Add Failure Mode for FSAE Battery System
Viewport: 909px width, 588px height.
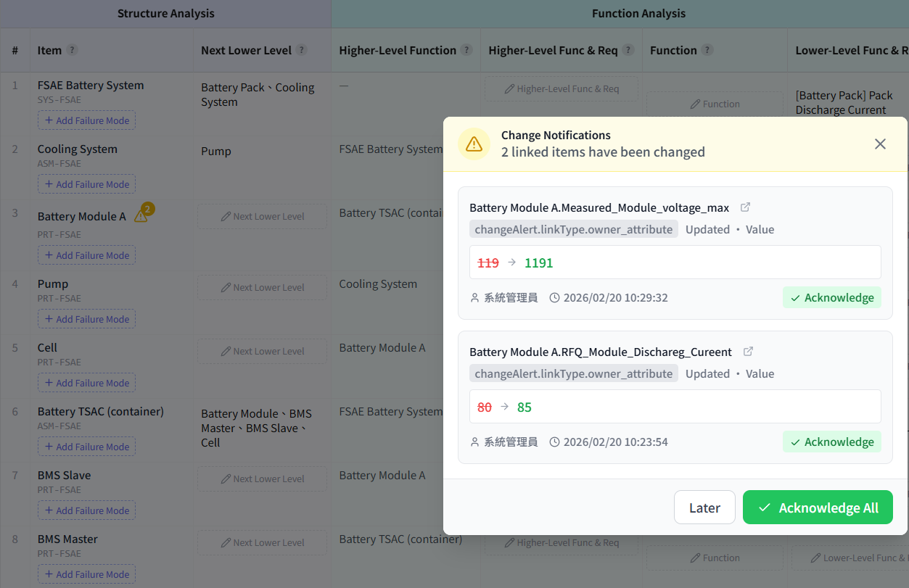click(86, 121)
